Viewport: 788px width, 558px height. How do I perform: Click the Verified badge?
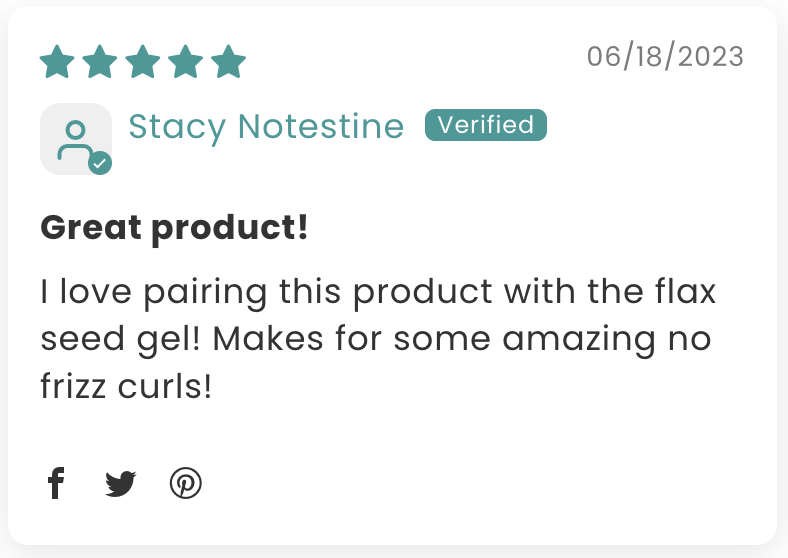tap(485, 125)
